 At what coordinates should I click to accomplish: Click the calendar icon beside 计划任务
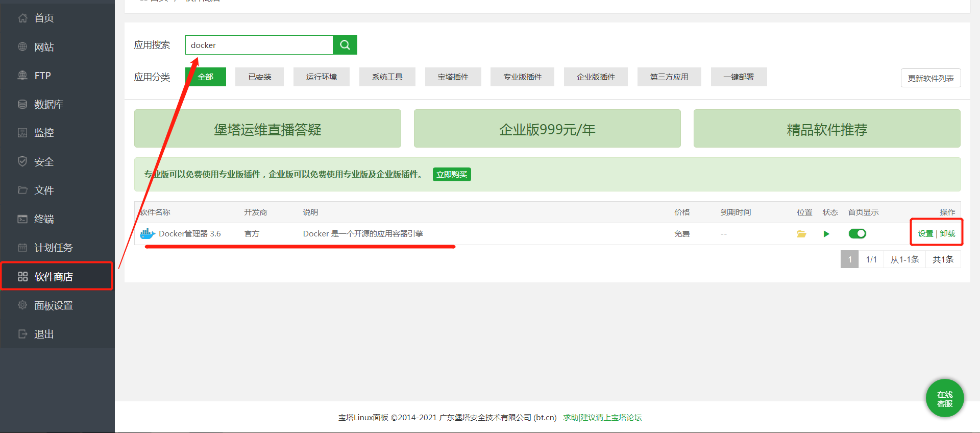tap(22, 248)
